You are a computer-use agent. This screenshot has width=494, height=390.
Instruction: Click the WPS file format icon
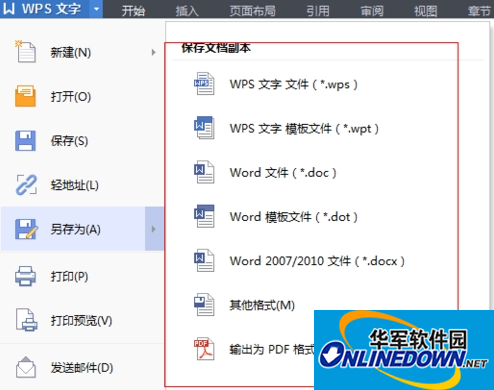click(x=204, y=84)
